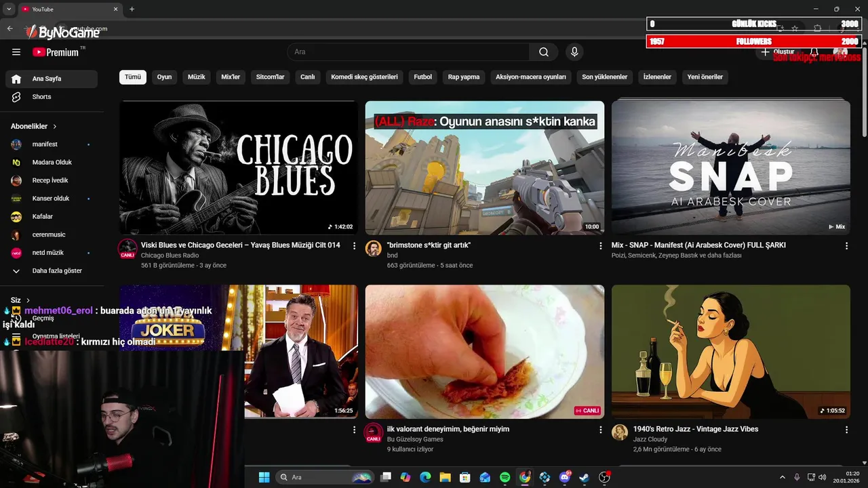Show hidden system tray icons
The image size is (868, 488).
[782, 477]
